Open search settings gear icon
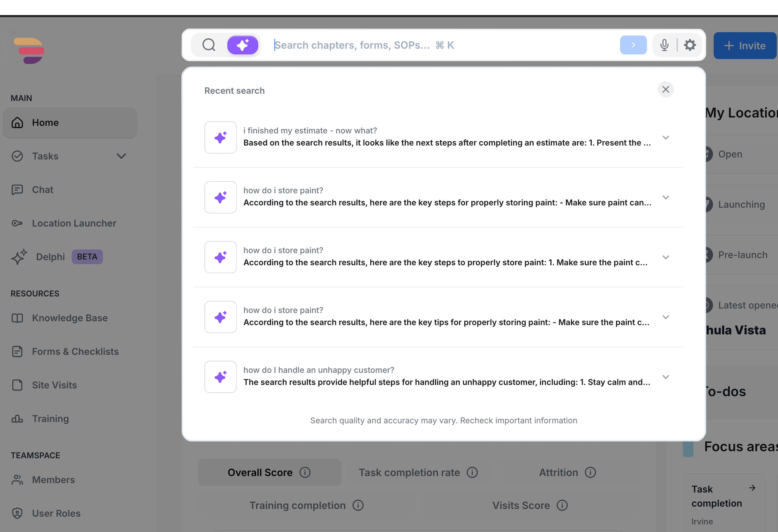The height and width of the screenshot is (532, 778). point(690,45)
